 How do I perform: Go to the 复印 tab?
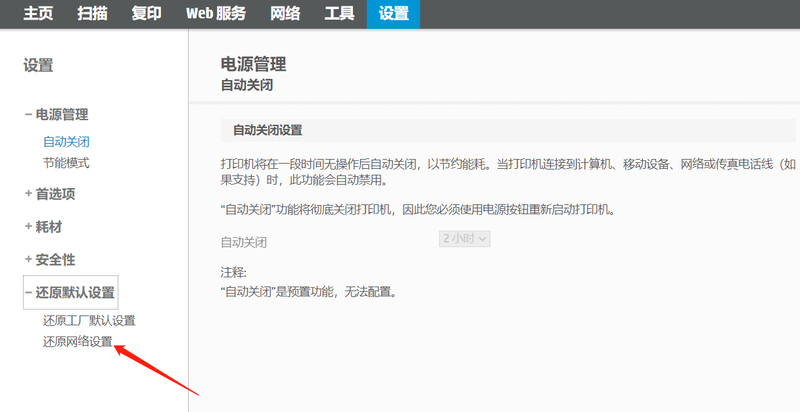146,13
